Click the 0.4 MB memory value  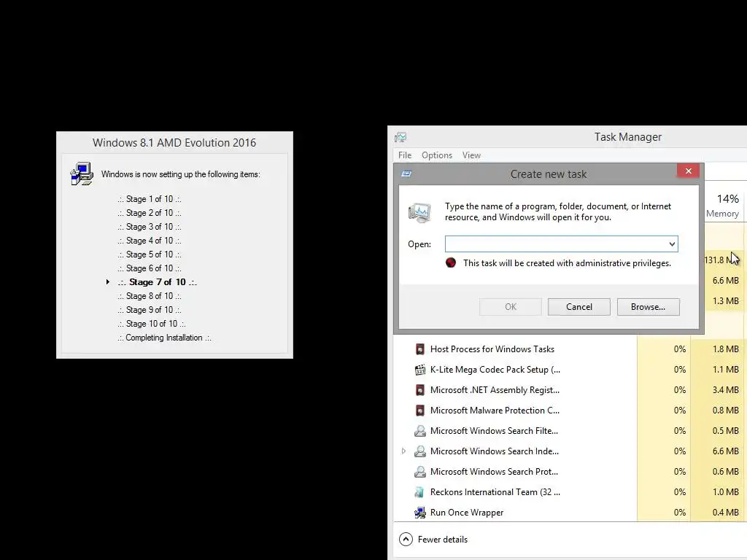(x=725, y=513)
